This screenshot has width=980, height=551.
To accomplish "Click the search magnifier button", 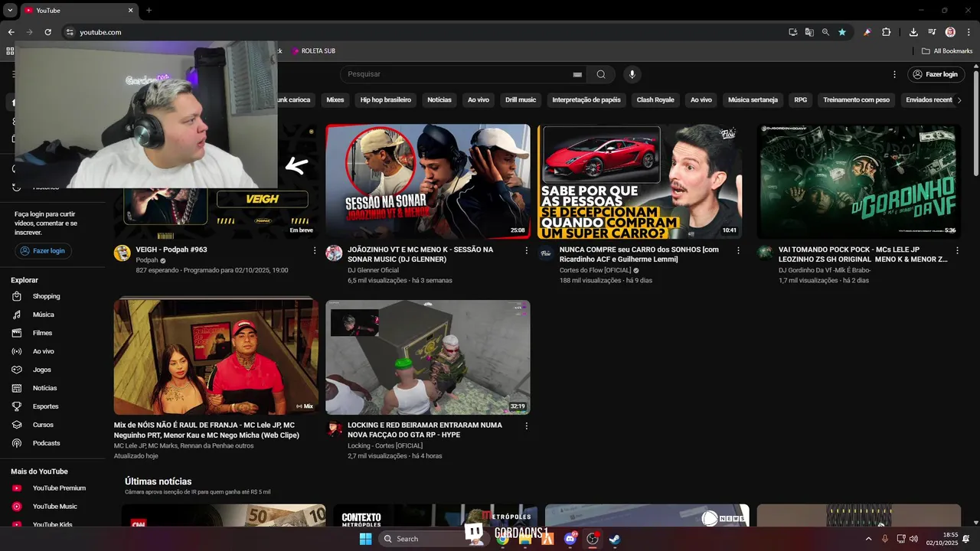I will (601, 74).
